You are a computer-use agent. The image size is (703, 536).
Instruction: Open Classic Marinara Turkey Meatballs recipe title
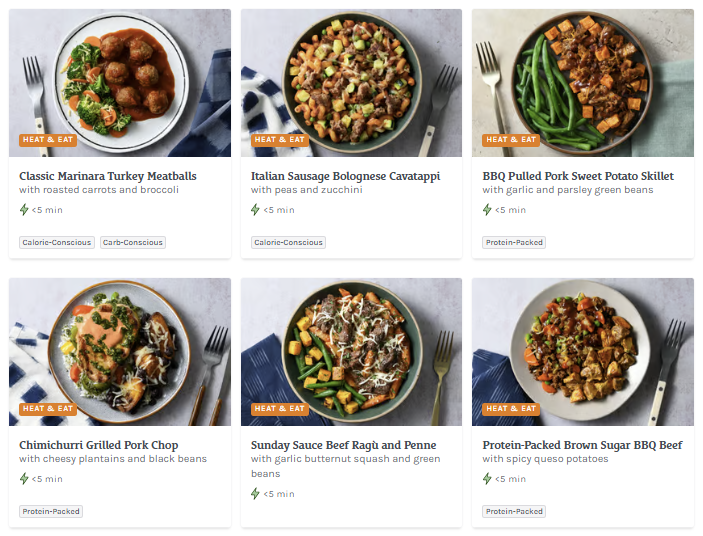[108, 176]
